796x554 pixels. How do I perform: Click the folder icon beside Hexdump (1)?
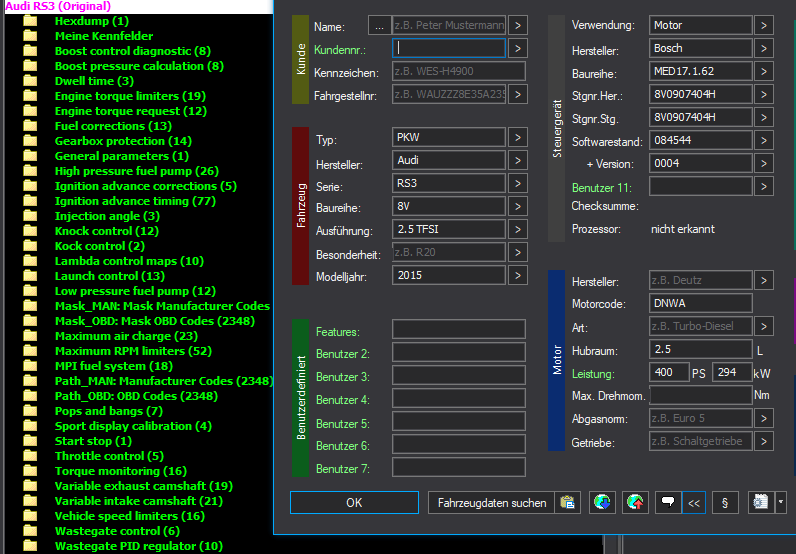pyautogui.click(x=30, y=21)
